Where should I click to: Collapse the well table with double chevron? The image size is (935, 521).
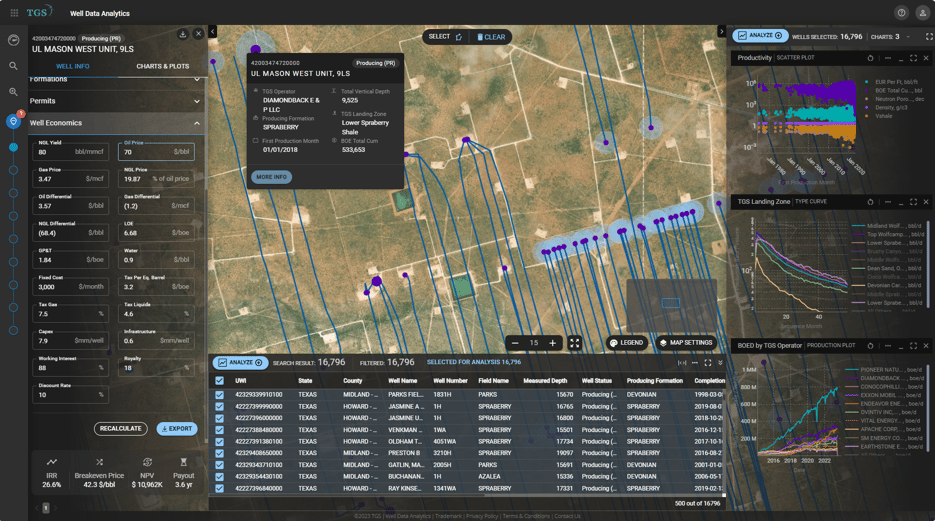click(x=720, y=362)
